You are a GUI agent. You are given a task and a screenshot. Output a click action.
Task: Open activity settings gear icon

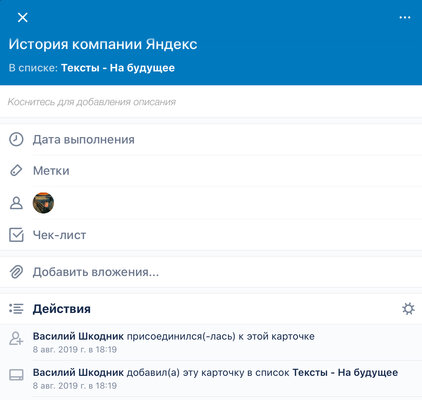tap(408, 309)
